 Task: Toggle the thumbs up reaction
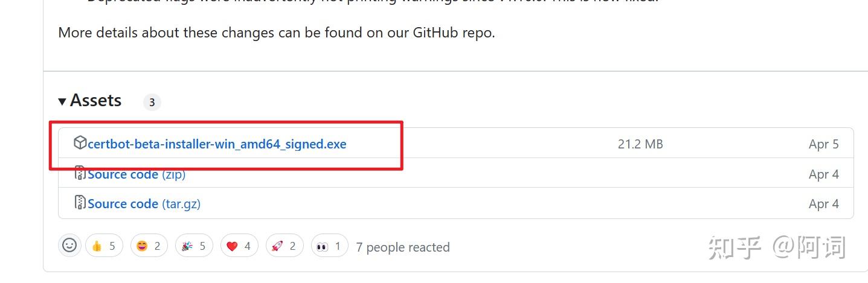click(104, 246)
